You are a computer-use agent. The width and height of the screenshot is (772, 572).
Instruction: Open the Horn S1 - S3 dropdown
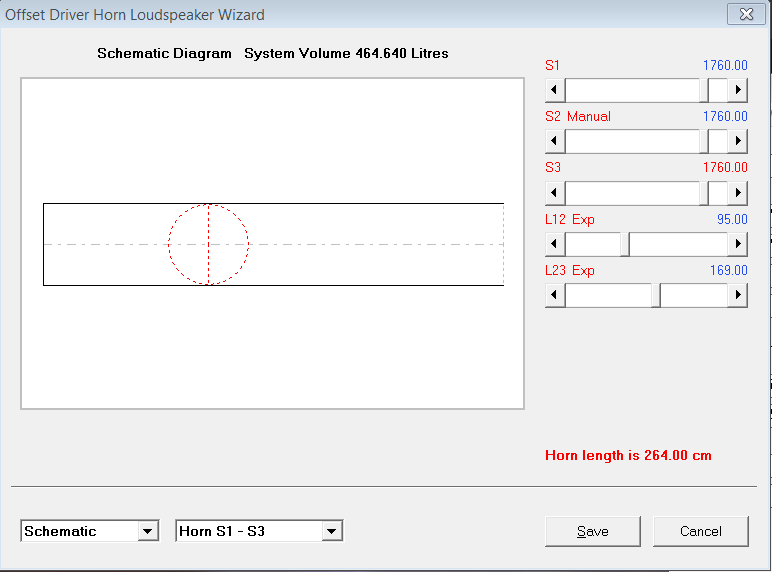[x=332, y=531]
